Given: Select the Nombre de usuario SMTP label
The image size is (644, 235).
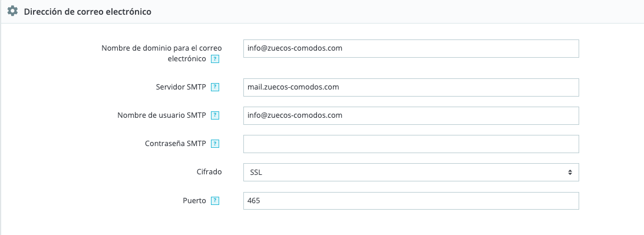Looking at the screenshot, I should [161, 115].
